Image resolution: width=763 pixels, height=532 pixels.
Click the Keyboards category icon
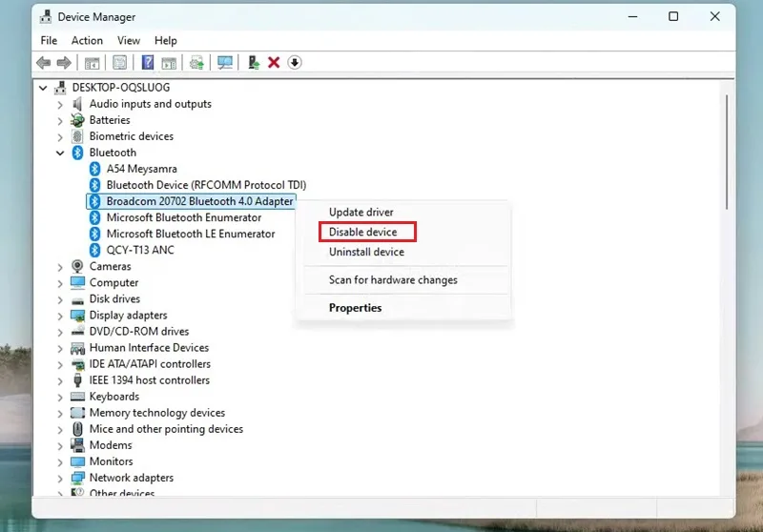tap(78, 397)
